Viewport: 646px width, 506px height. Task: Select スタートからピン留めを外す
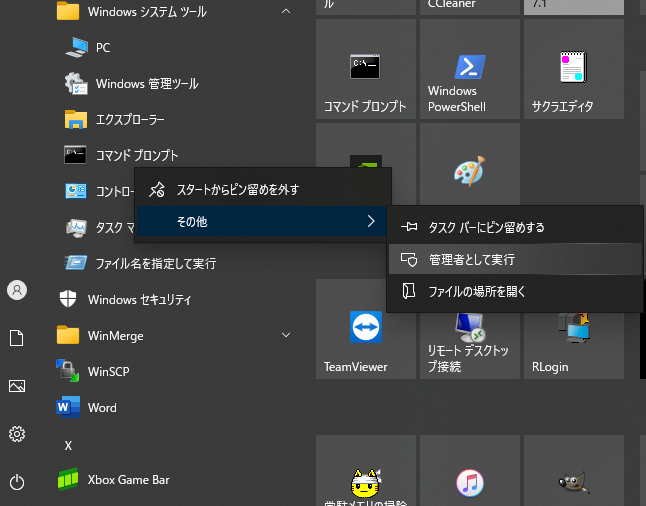click(x=263, y=190)
